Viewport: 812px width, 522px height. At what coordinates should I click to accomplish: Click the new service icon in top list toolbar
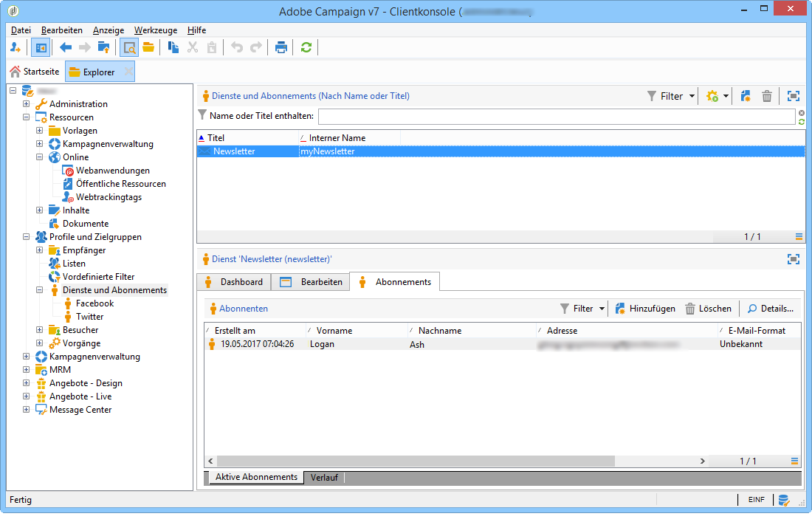click(x=746, y=96)
